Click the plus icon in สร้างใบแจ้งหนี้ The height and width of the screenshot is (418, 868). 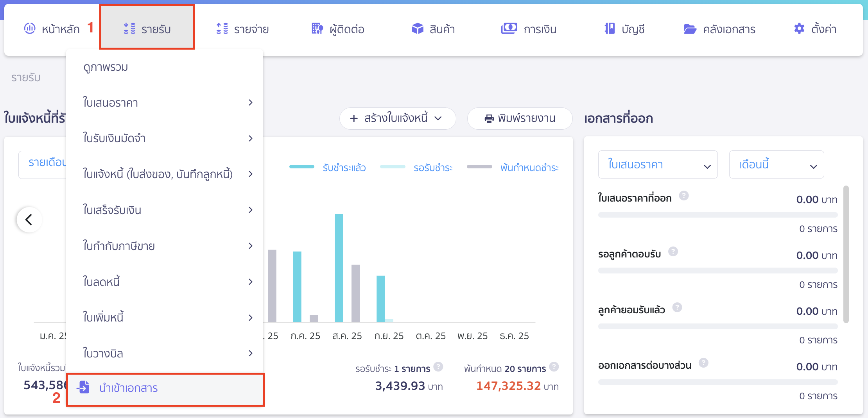pos(354,118)
